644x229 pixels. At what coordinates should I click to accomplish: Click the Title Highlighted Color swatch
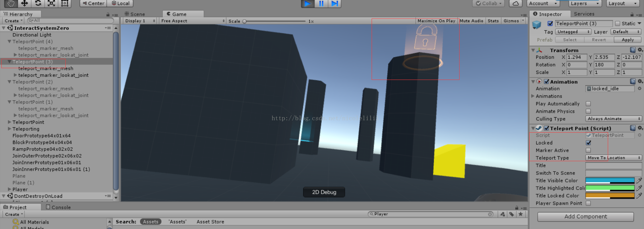pyautogui.click(x=610, y=188)
